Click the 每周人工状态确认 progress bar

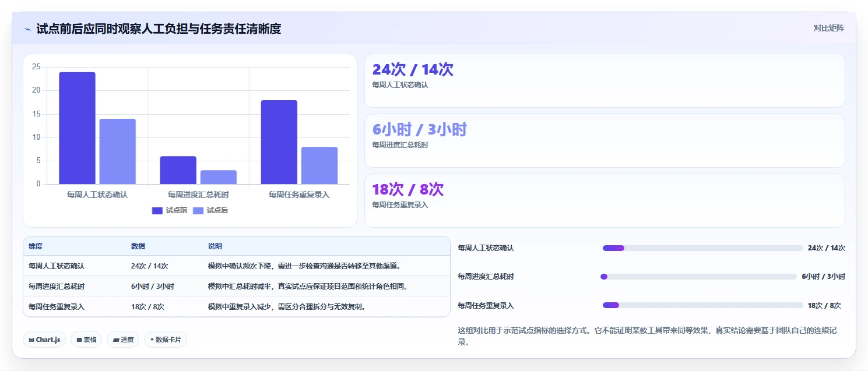point(703,248)
